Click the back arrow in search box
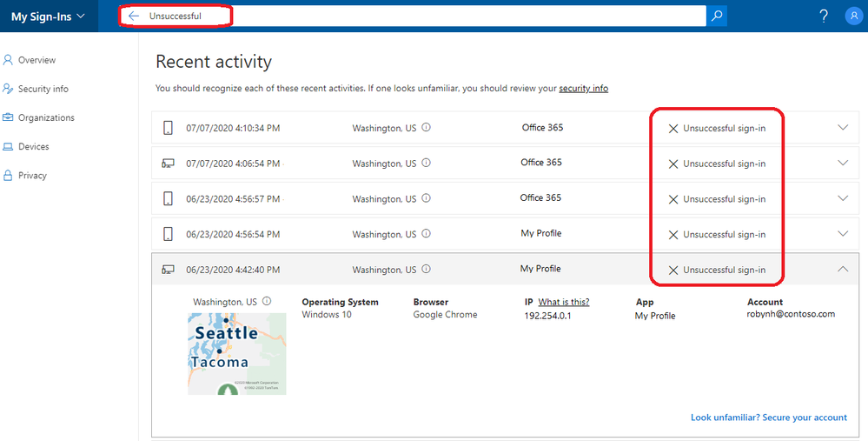868x441 pixels. click(134, 16)
